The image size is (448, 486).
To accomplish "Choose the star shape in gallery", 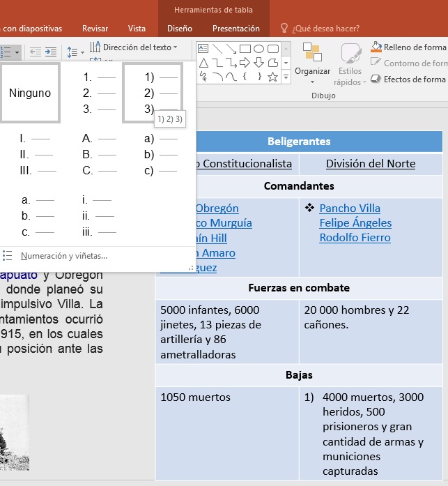I will [x=272, y=77].
